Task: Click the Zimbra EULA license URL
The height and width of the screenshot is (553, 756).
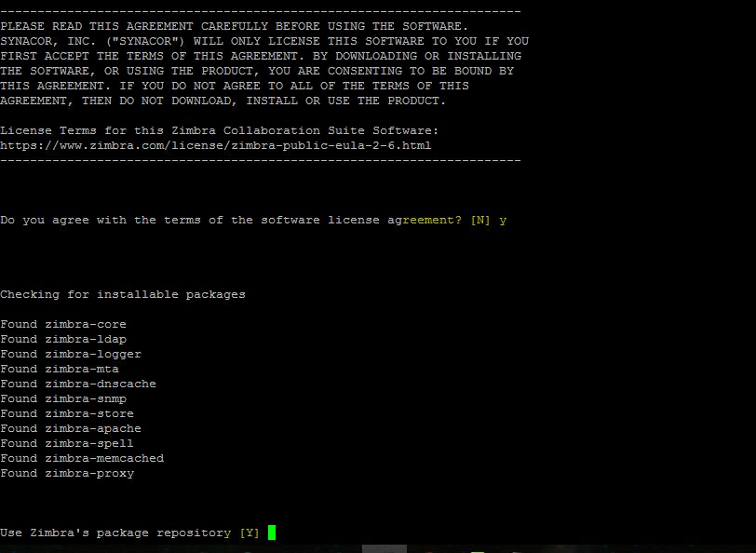Action: [215, 145]
